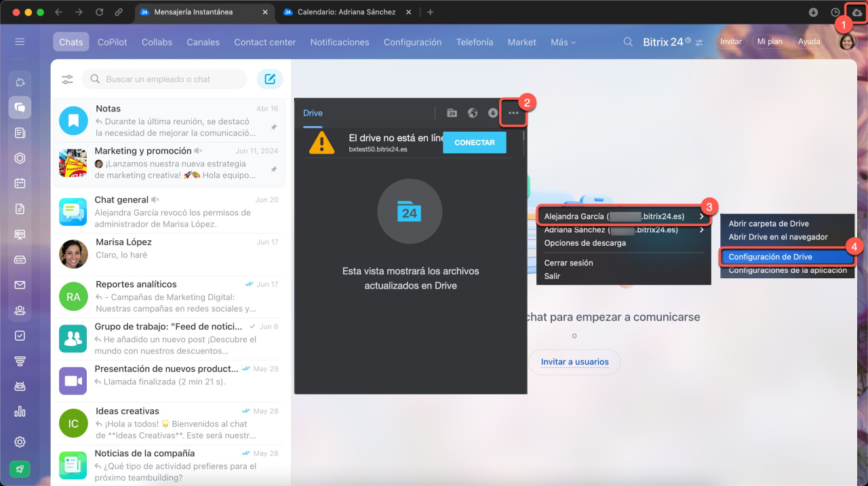The image size is (868, 486).
Task: Open a new tab with the plus button
Action: click(430, 12)
